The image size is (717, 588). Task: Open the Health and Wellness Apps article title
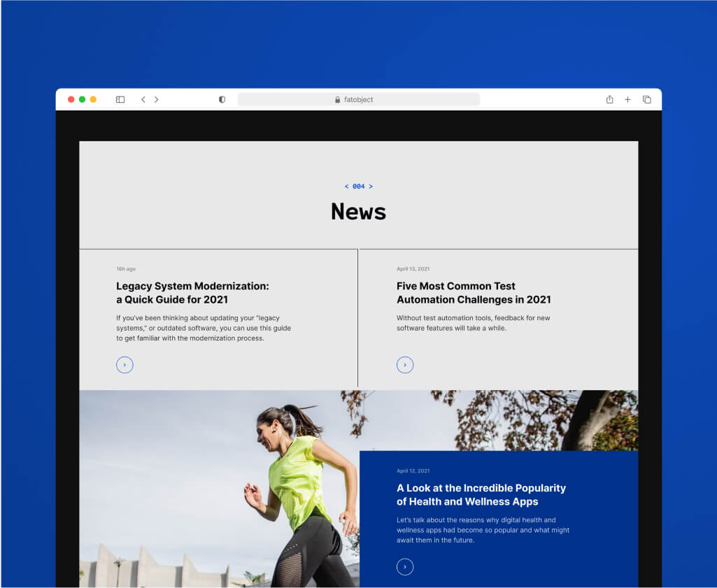coord(481,495)
